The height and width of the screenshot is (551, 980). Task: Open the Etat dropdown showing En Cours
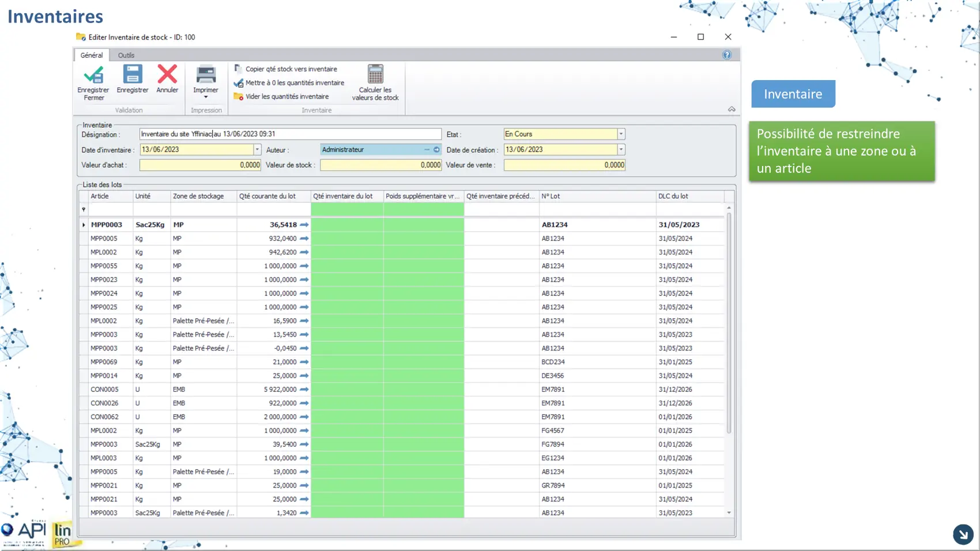(621, 134)
